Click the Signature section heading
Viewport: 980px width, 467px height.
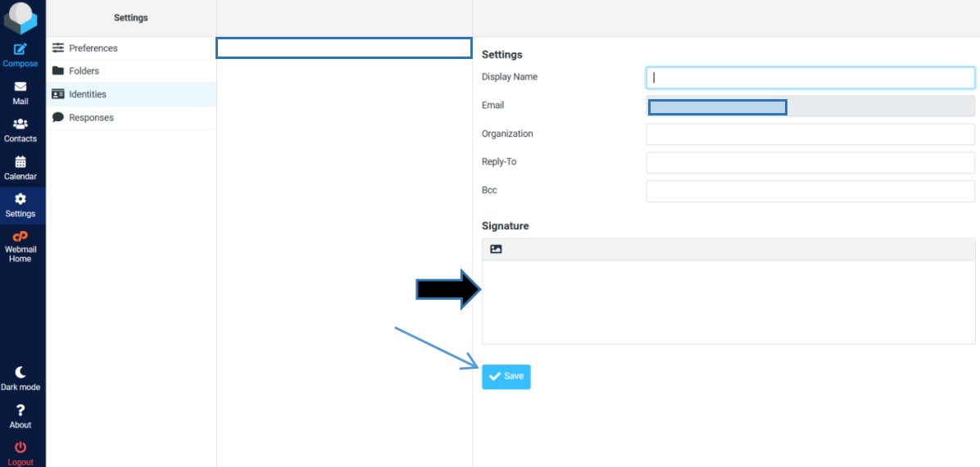(x=506, y=225)
